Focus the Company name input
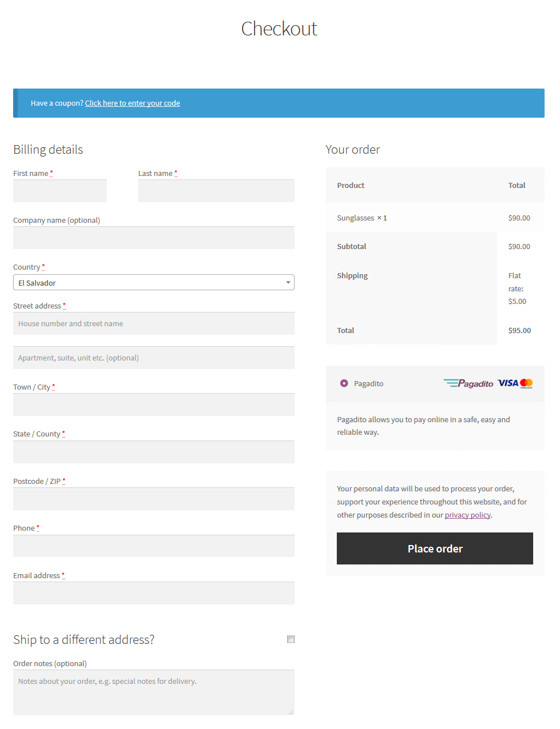The image size is (560, 729). click(154, 238)
